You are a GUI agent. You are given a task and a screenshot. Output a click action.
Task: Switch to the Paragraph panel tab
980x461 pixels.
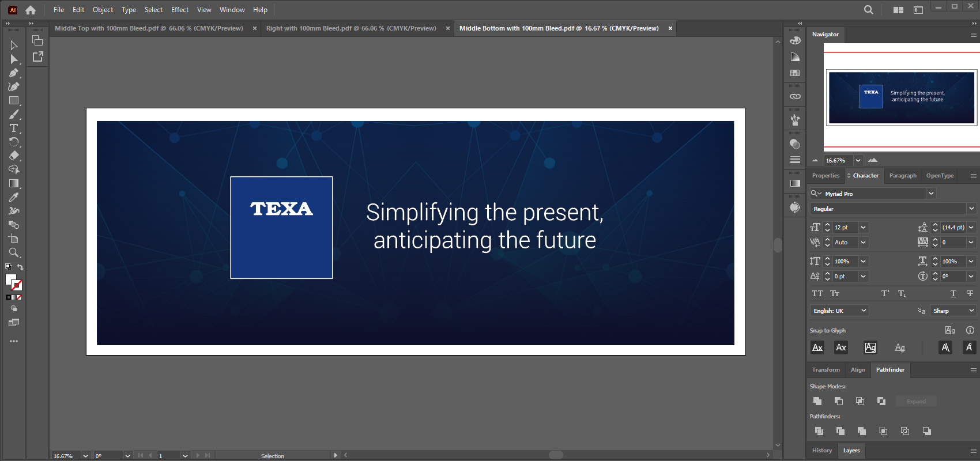[903, 176]
